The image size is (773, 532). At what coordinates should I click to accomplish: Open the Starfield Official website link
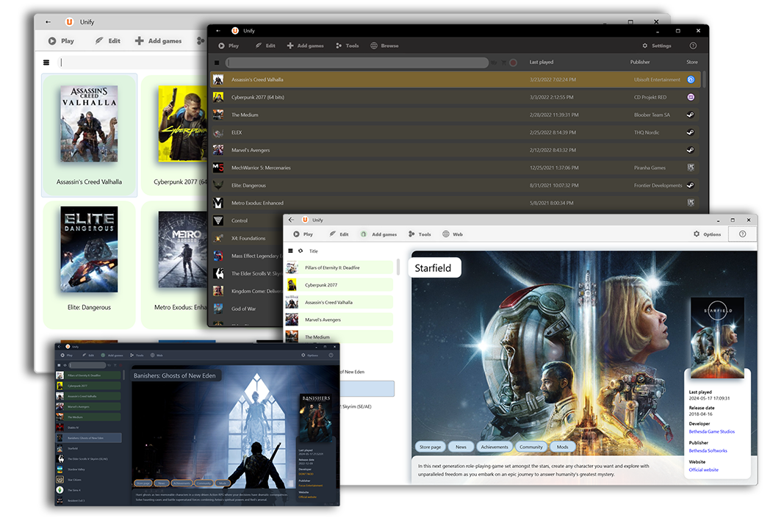[x=703, y=470]
